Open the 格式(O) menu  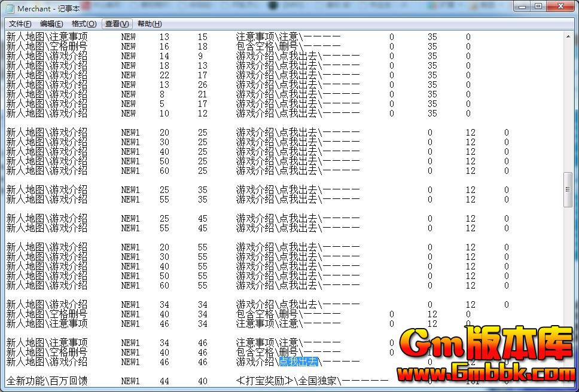84,24
